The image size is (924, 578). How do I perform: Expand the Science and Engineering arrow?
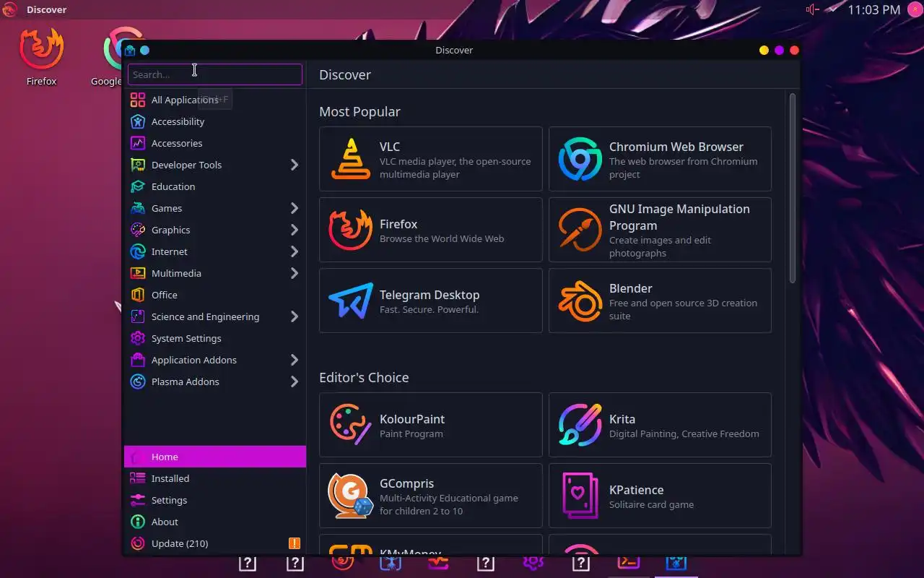(294, 316)
